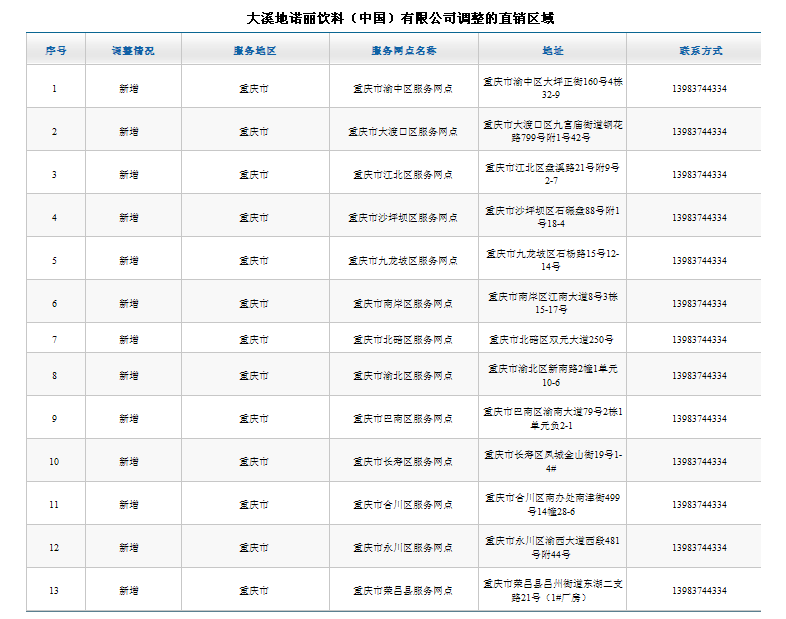786x619 pixels.
Task: Select the 重庆市渝中区服务网点 cell
Action: point(403,89)
